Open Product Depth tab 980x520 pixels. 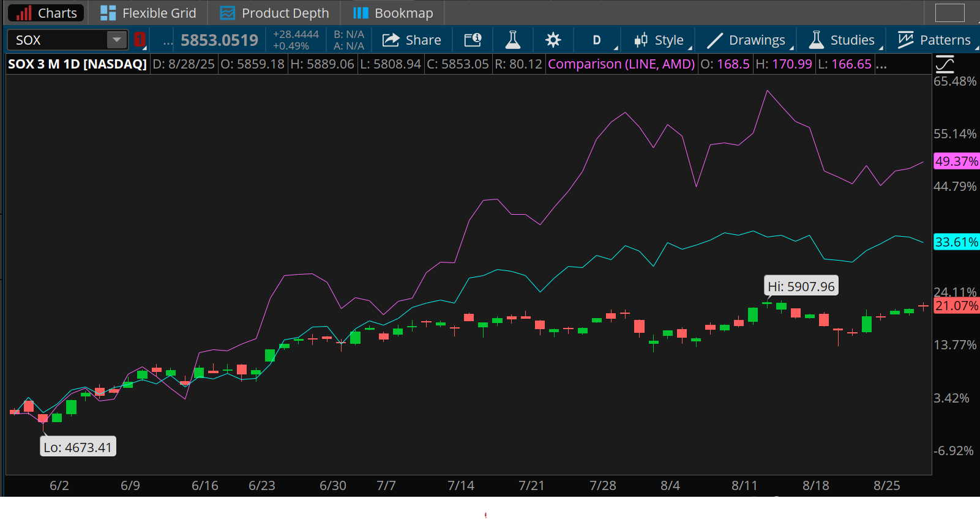[x=274, y=13]
